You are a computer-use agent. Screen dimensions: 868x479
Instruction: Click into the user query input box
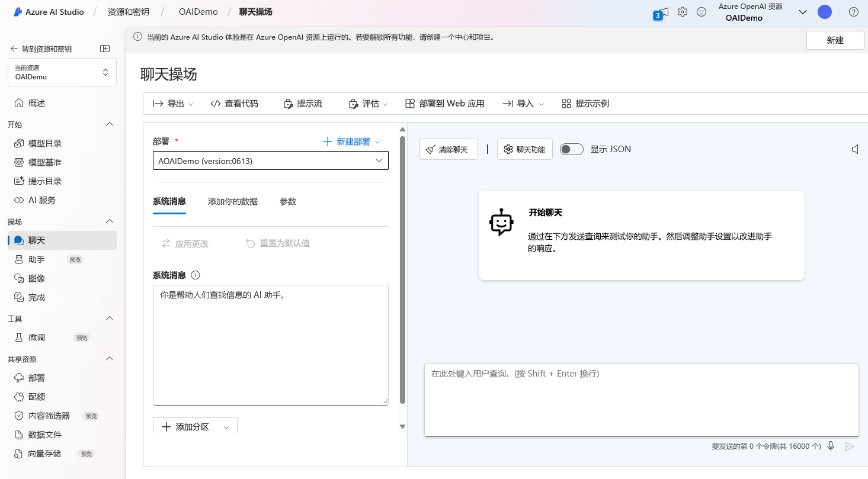click(x=642, y=400)
